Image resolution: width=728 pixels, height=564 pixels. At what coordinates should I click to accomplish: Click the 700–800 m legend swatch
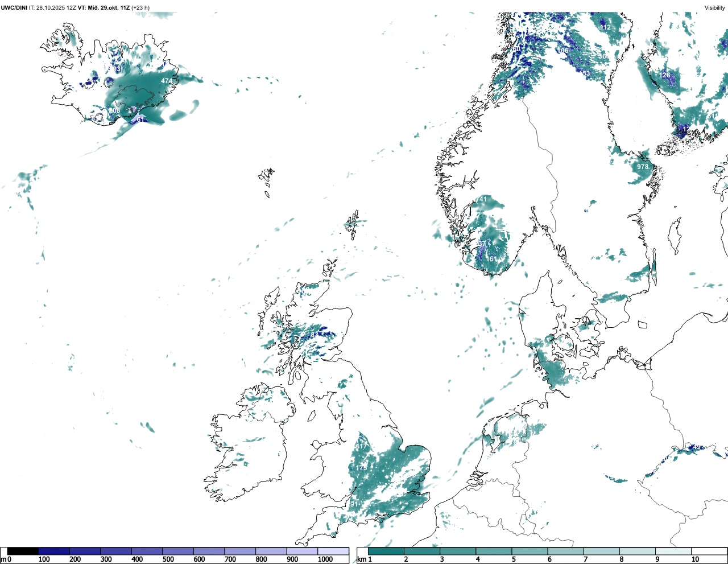(240, 551)
